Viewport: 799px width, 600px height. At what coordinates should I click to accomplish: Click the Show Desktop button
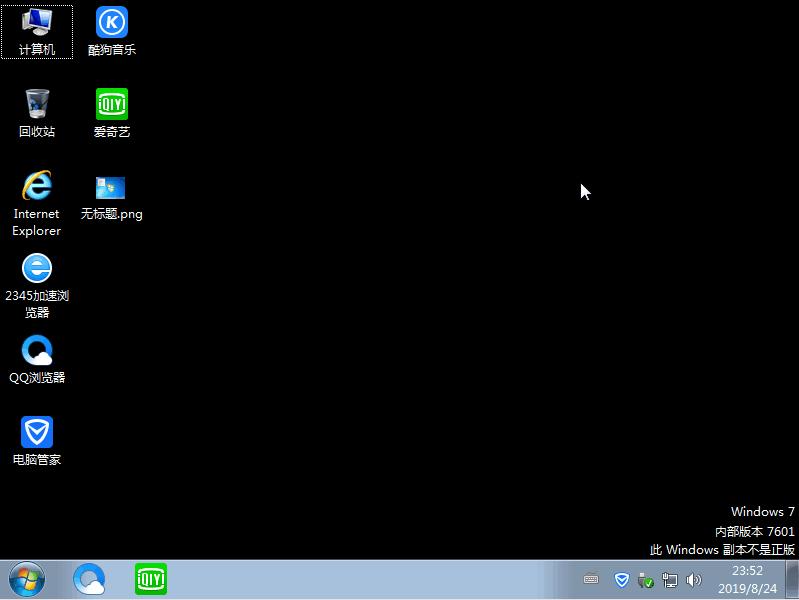[792, 580]
